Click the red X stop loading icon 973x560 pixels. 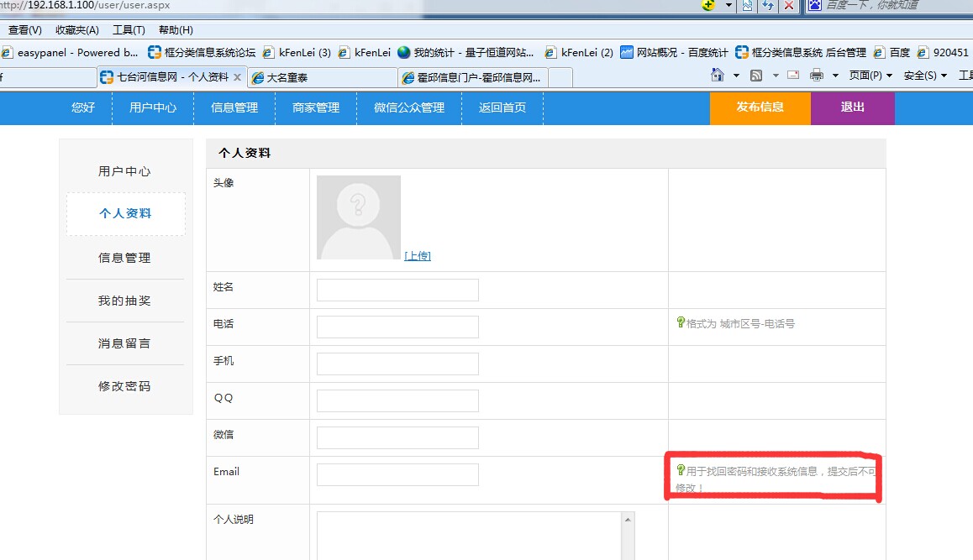click(x=788, y=5)
